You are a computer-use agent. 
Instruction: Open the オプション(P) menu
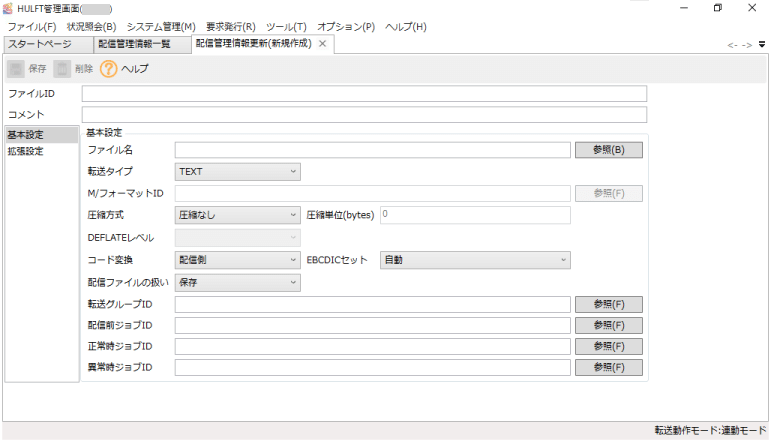click(x=346, y=27)
